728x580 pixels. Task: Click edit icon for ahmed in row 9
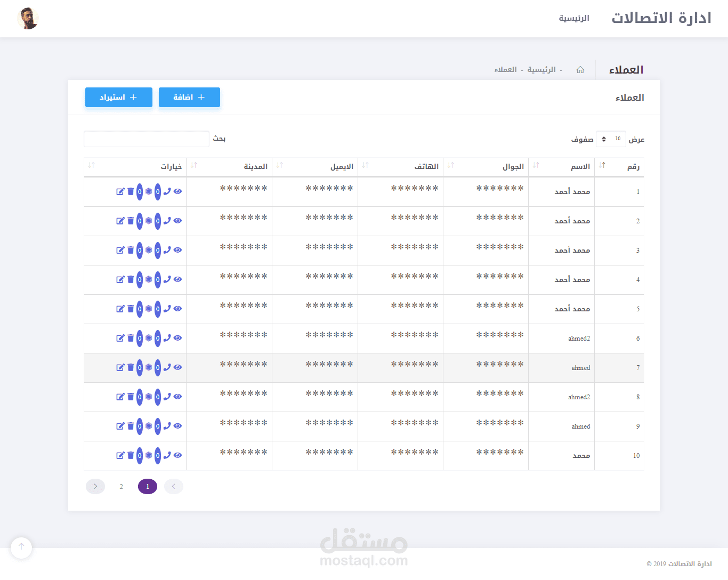[120, 426]
